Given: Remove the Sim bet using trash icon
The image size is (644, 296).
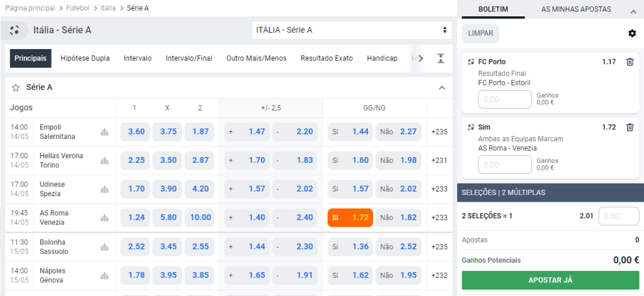Looking at the screenshot, I should 630,128.
